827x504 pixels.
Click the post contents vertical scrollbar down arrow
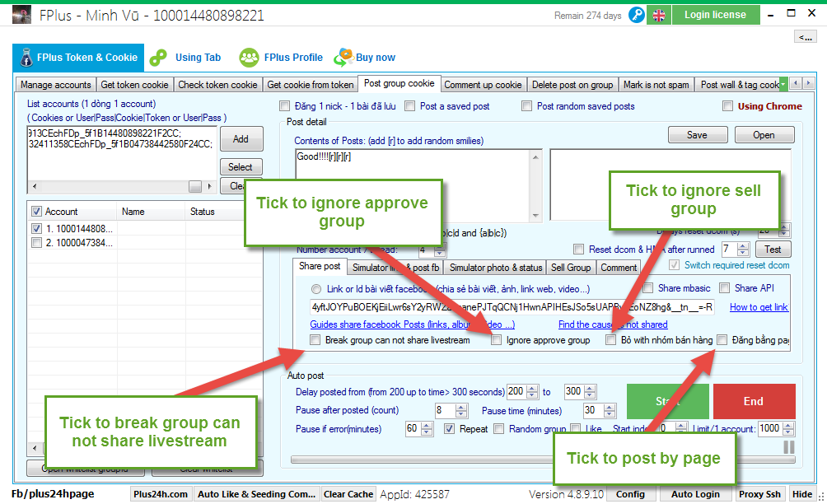(536, 216)
